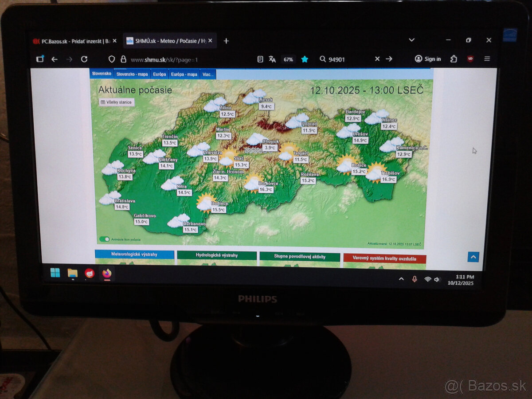Click the translate page icon
This screenshot has width=532, height=399.
[272, 59]
